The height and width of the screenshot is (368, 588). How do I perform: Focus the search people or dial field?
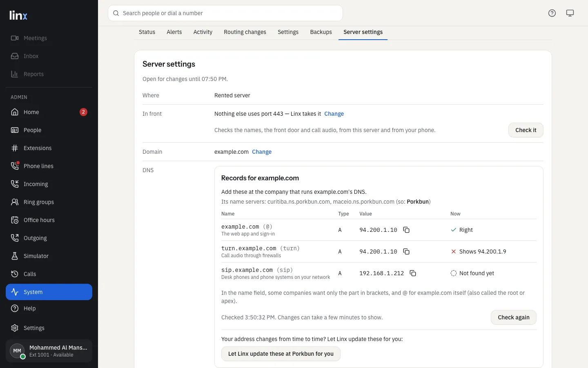point(225,13)
